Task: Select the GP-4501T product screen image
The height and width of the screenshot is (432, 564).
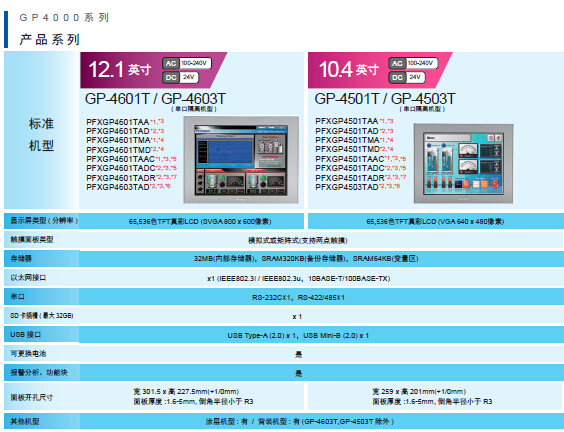Action: pos(463,163)
